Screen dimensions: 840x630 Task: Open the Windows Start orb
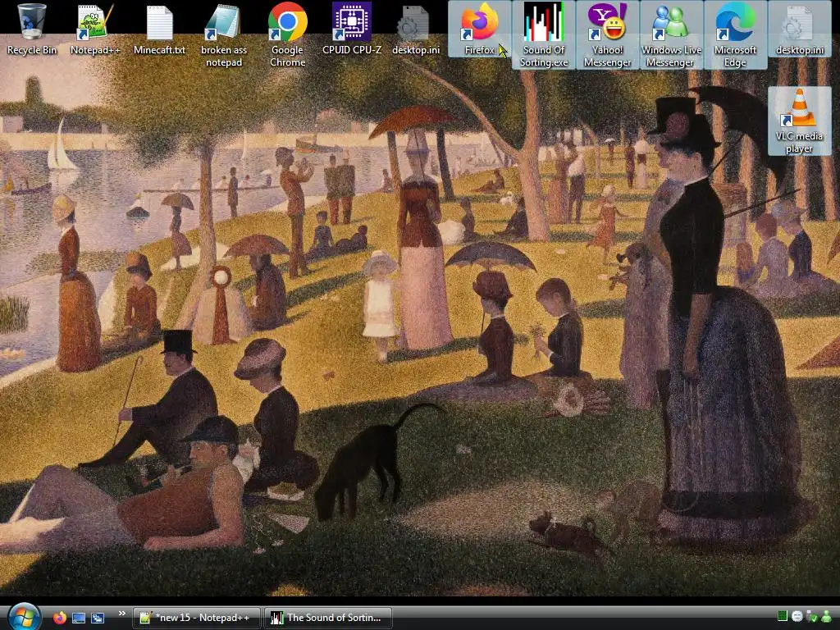click(x=24, y=617)
